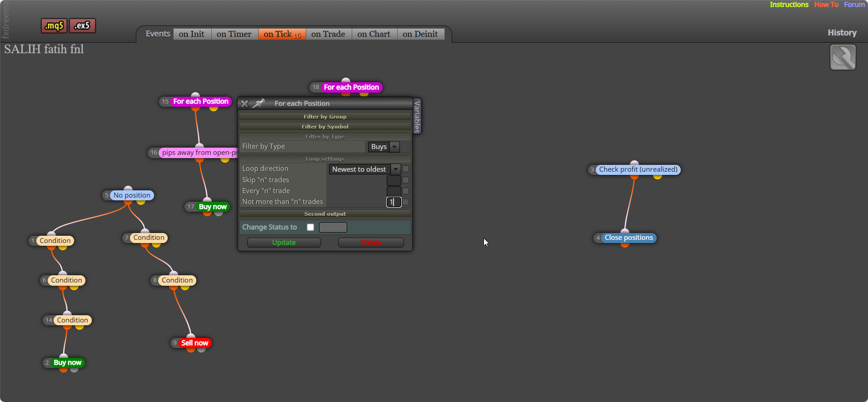Viewport: 868px width, 402px height.
Task: Open the wrench settings tool icon
Action: 843,57
